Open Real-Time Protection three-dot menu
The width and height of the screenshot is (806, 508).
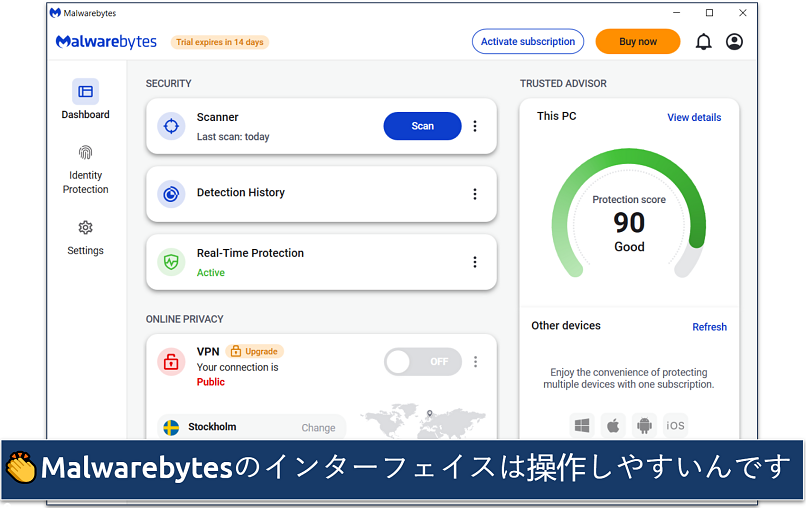point(475,262)
